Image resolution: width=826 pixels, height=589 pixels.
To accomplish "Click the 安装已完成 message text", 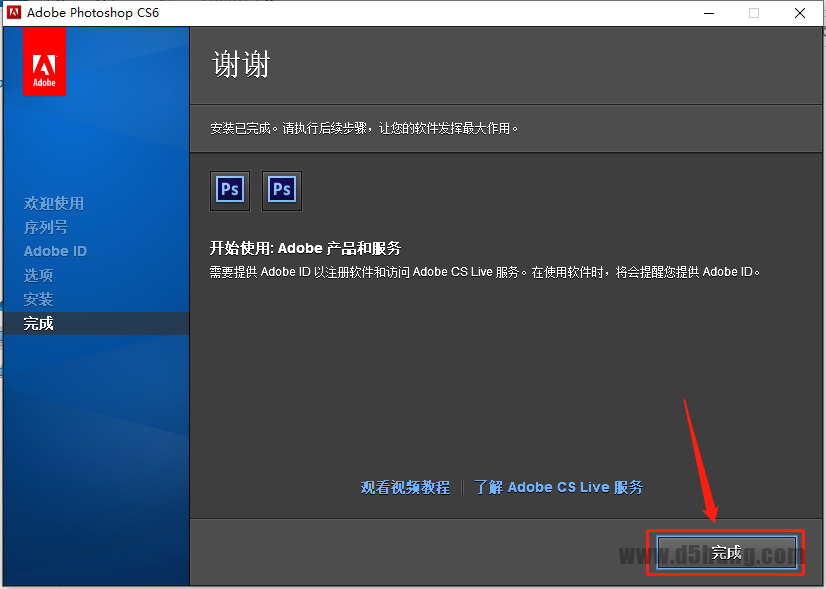I will coord(364,129).
